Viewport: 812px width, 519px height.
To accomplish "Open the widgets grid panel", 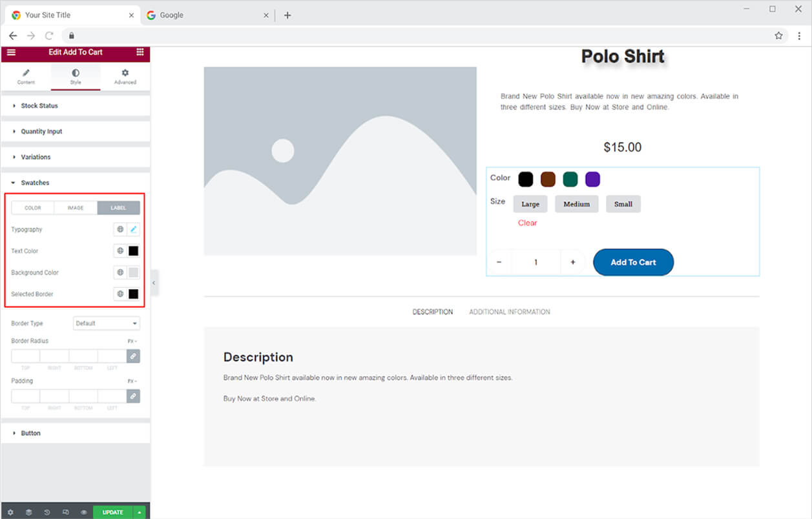I will (140, 52).
